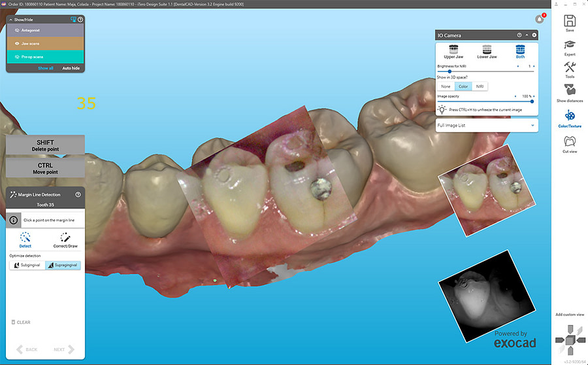This screenshot has height=365, width=588.
Task: Open Expert mode from the sidebar
Action: (570, 44)
